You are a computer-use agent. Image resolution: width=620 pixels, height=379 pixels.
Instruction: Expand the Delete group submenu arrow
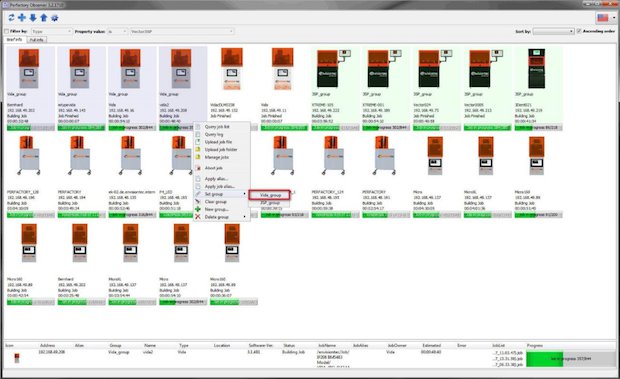[x=245, y=217]
